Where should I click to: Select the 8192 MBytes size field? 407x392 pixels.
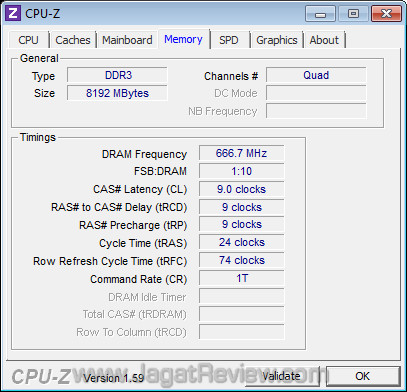[117, 93]
